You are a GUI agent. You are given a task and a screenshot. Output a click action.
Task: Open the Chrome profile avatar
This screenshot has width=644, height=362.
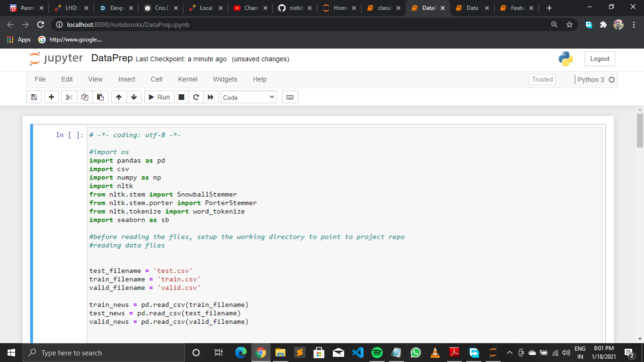(618, 25)
